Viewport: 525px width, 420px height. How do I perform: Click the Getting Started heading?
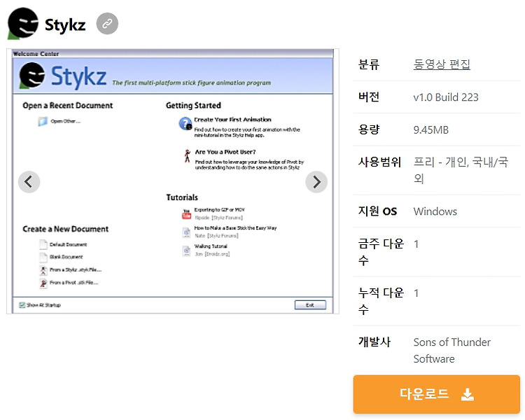(x=193, y=106)
